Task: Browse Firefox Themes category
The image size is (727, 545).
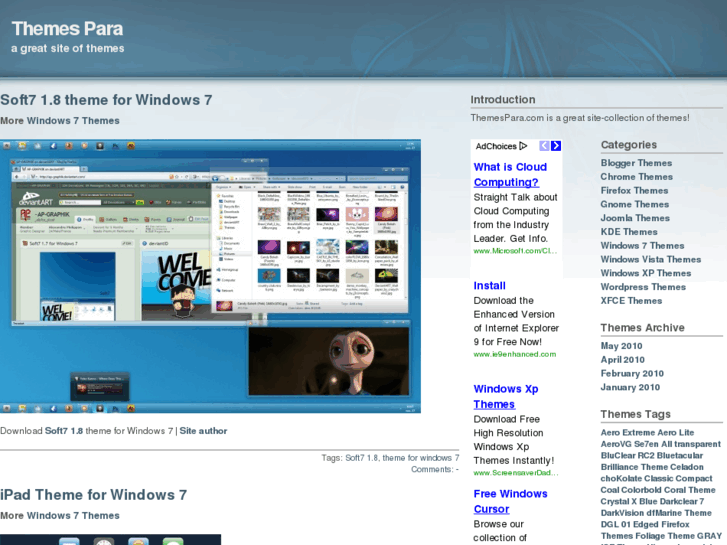Action: [x=634, y=191]
